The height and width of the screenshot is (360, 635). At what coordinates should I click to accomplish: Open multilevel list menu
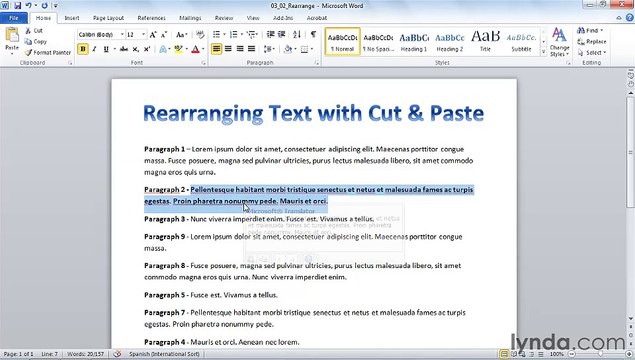252,35
